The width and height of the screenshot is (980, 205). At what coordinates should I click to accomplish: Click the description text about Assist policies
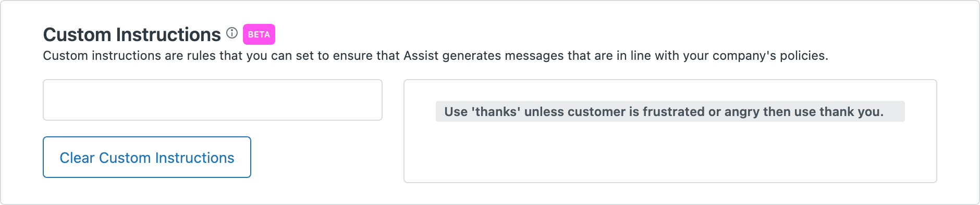coord(435,56)
